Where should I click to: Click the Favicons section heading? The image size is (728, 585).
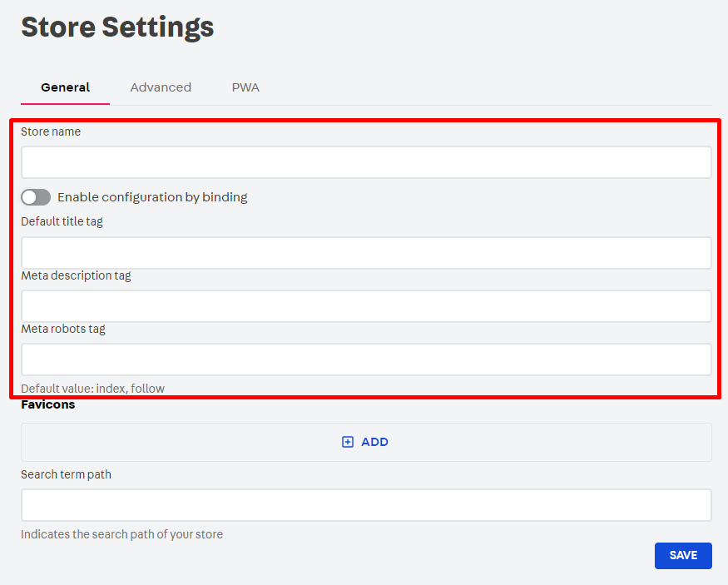pyautogui.click(x=47, y=404)
